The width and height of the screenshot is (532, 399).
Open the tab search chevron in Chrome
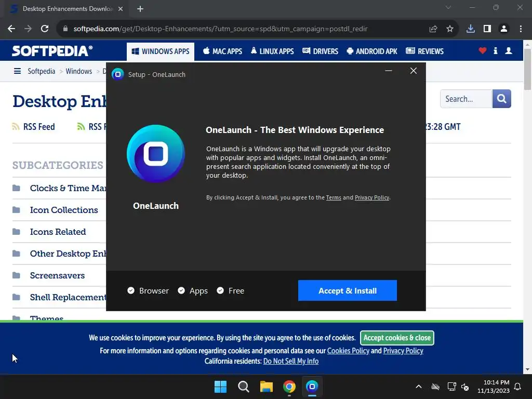pyautogui.click(x=448, y=7)
